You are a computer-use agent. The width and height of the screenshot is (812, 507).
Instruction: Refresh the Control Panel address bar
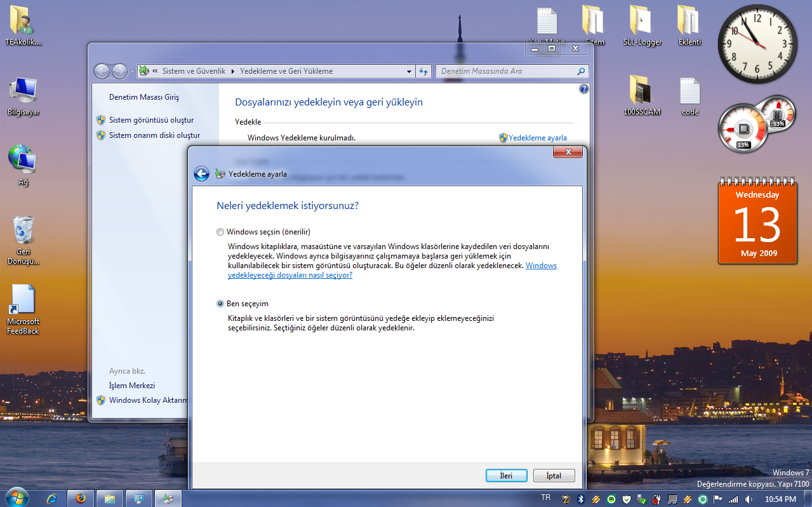(x=424, y=71)
